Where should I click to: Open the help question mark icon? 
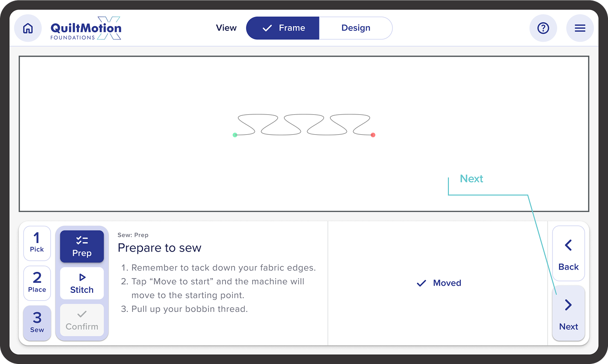click(543, 28)
